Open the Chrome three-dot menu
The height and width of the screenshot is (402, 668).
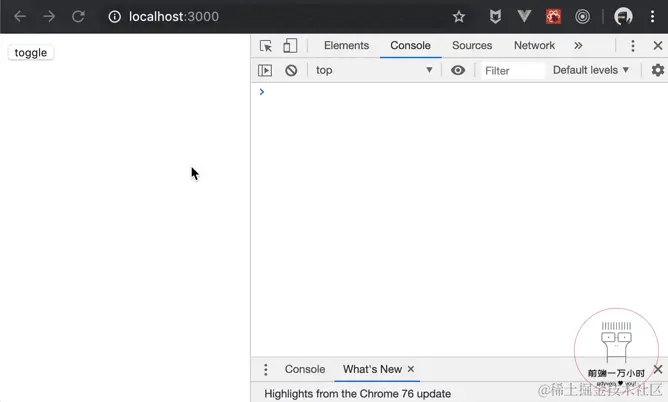[x=652, y=17]
